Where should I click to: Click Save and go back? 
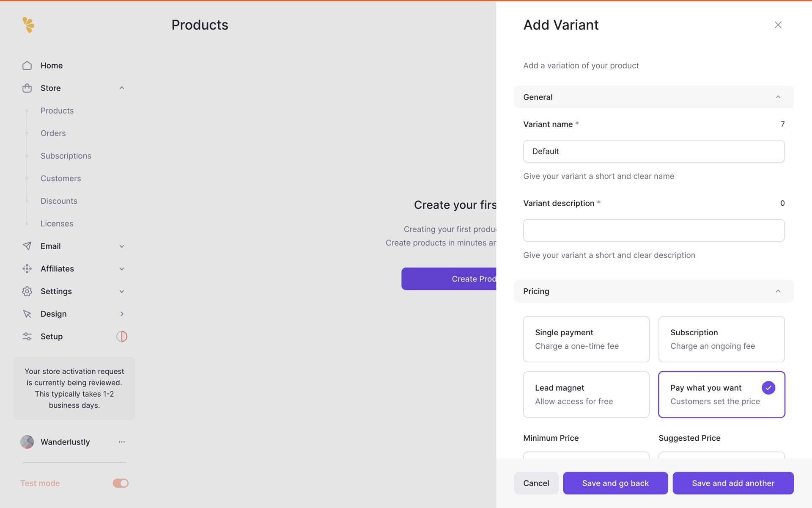click(x=615, y=483)
